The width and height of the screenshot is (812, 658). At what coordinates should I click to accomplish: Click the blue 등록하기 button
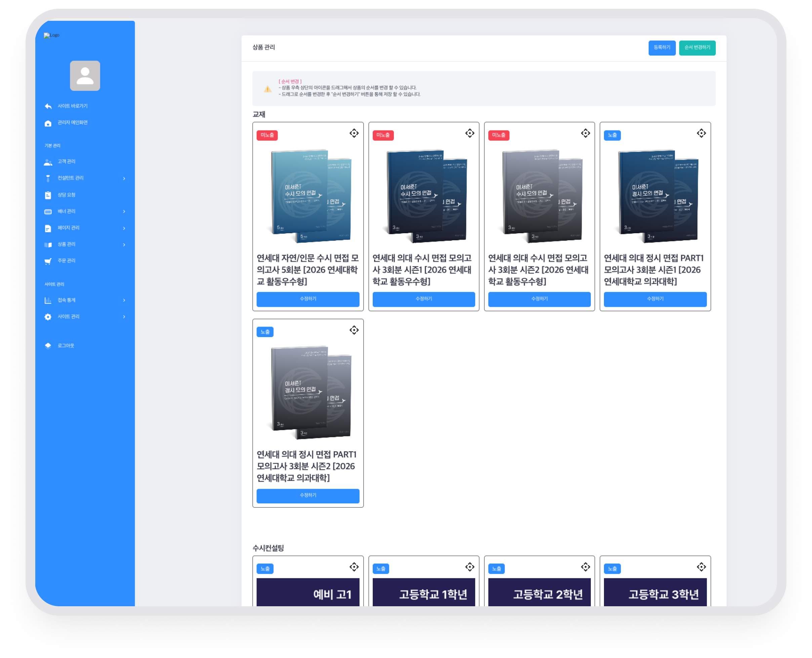pyautogui.click(x=662, y=48)
